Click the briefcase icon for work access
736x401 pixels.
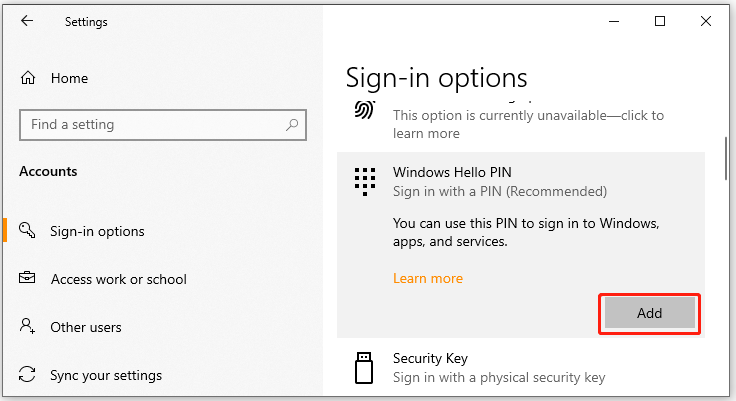click(27, 279)
